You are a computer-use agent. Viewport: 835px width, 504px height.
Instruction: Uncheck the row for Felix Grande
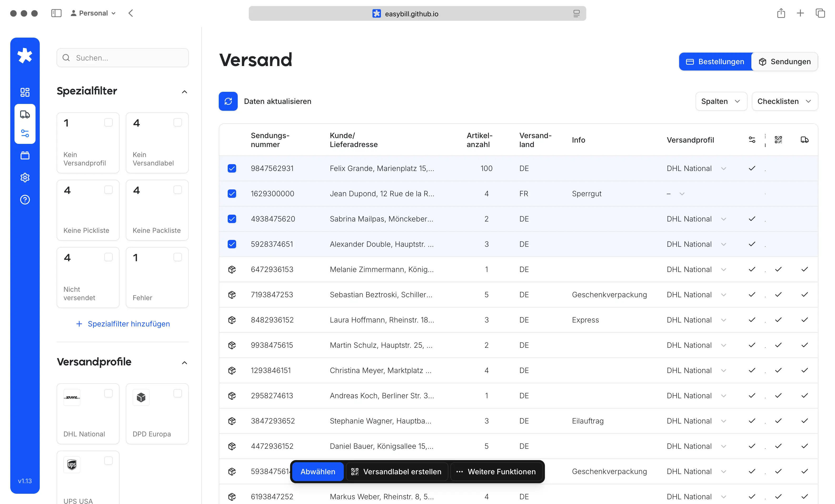[x=232, y=168]
